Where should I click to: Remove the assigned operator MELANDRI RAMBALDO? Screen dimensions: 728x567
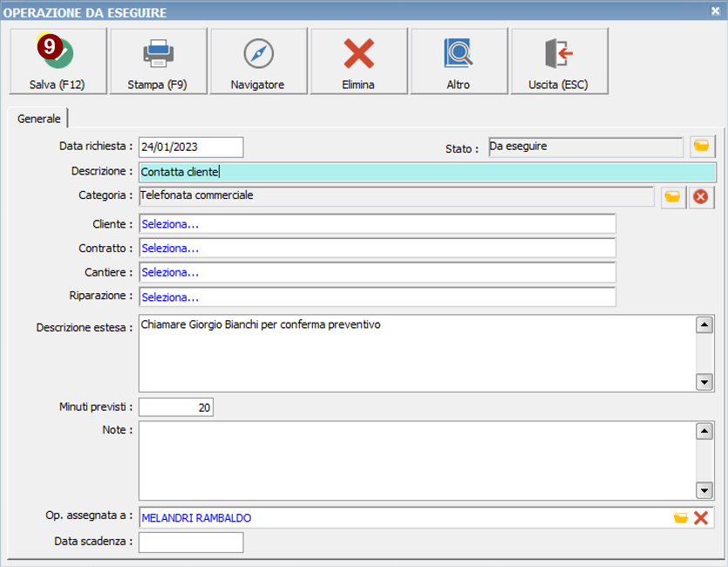click(x=700, y=518)
